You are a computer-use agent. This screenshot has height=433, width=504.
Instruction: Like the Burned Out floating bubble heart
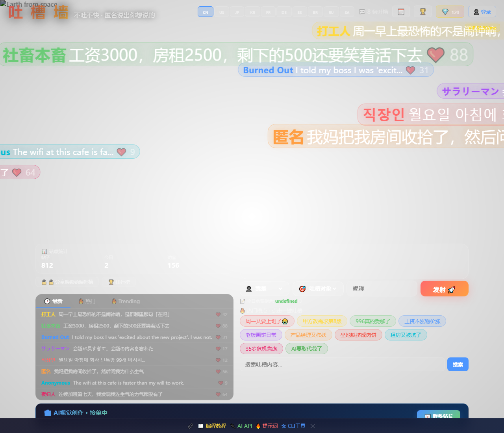(x=411, y=70)
